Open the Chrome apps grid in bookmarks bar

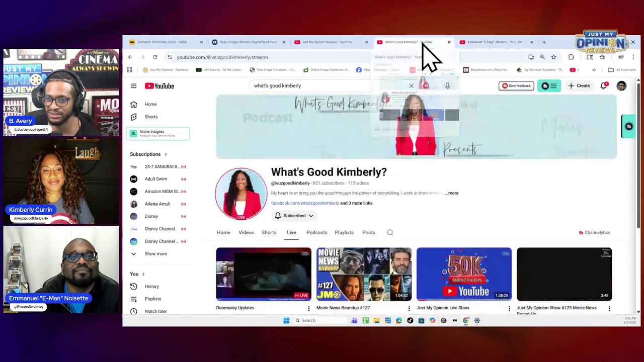[130, 70]
